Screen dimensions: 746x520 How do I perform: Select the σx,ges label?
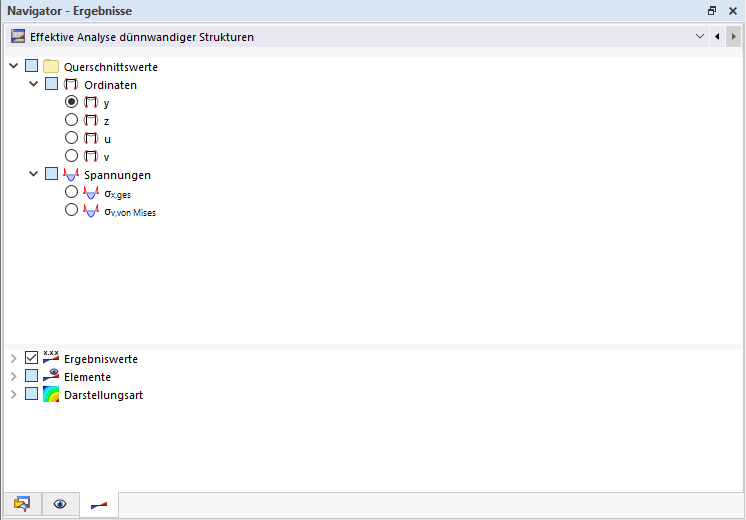(118, 194)
